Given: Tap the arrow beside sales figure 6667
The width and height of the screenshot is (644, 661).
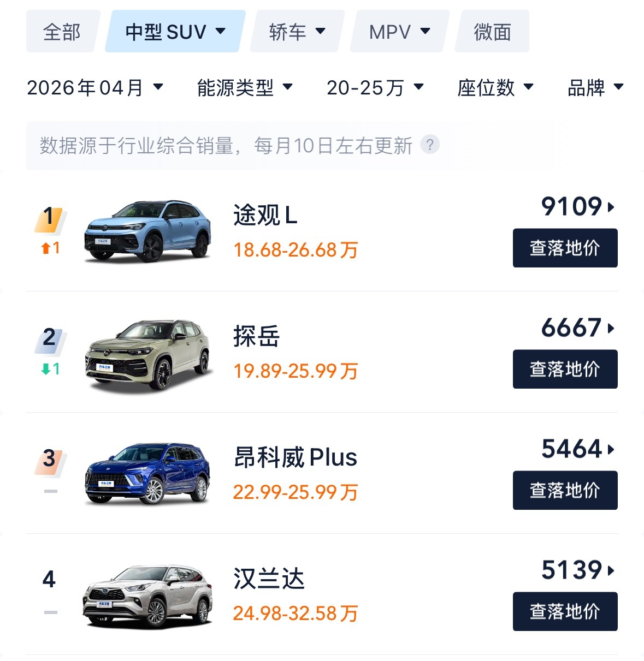Looking at the screenshot, I should pyautogui.click(x=611, y=328).
